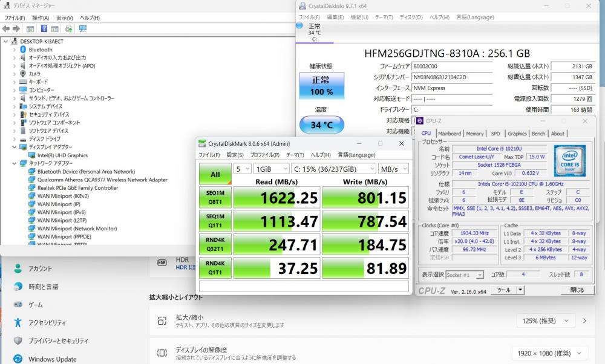Switch to the Mainboard tab in CPU-Z
The height and width of the screenshot is (364, 605).
[449, 134]
